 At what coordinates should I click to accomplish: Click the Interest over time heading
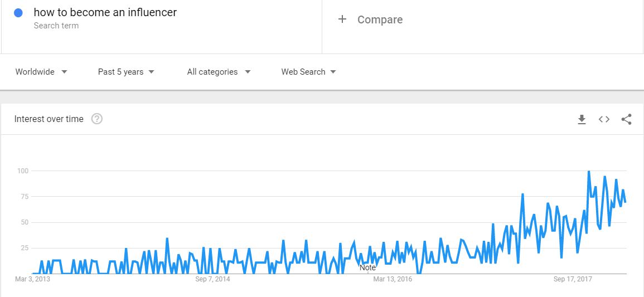tap(49, 119)
